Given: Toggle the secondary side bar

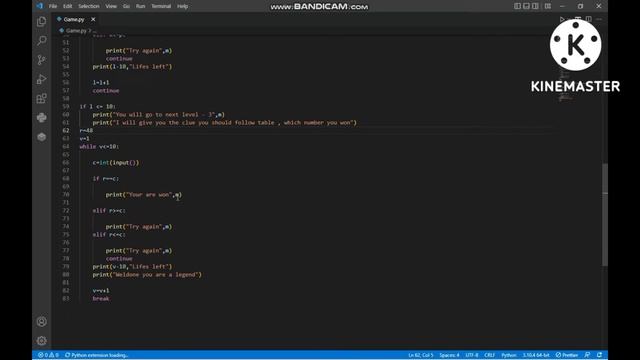Looking at the screenshot, I should click(535, 6).
